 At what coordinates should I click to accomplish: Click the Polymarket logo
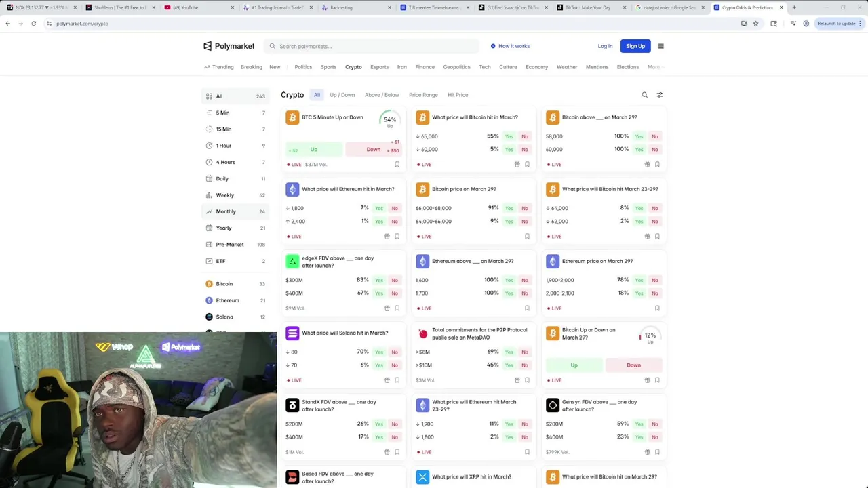click(x=229, y=46)
